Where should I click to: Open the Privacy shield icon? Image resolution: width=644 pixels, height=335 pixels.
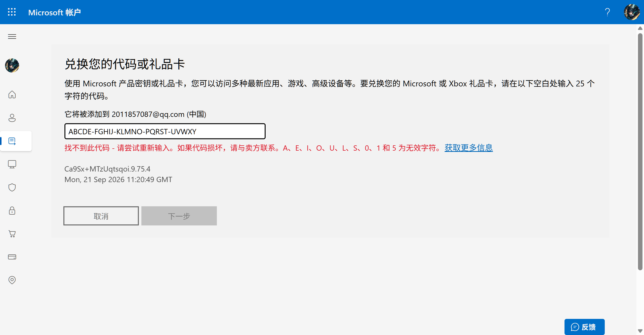[12, 187]
